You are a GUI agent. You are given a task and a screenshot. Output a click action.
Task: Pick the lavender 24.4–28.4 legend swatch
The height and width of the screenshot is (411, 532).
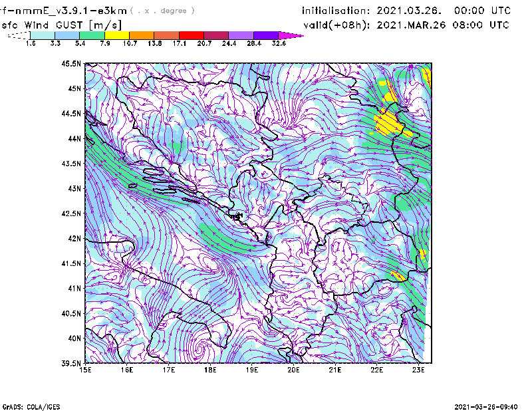point(241,35)
